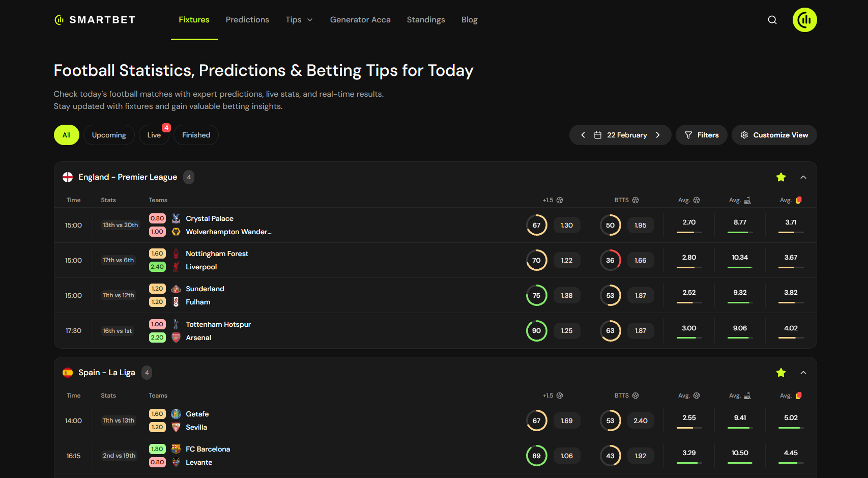868x478 pixels.
Task: Open the calendar icon beside 22 February
Action: pos(598,135)
